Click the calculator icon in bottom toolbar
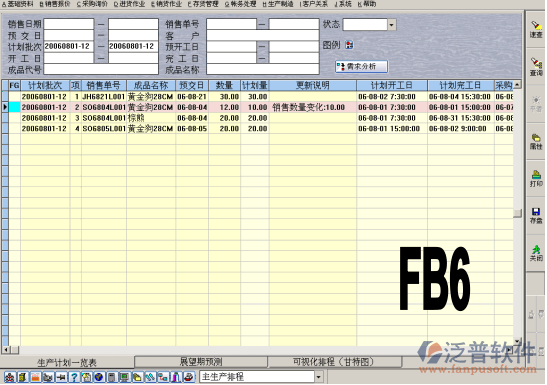Image resolution: width=547 pixels, height=385 pixels. point(112,377)
